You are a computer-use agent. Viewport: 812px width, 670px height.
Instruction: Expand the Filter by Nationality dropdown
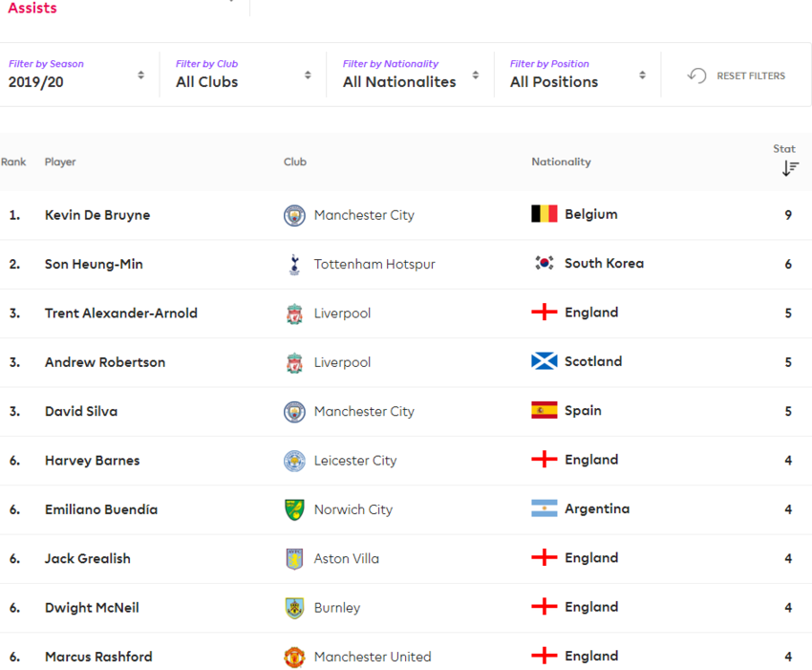[x=411, y=75]
